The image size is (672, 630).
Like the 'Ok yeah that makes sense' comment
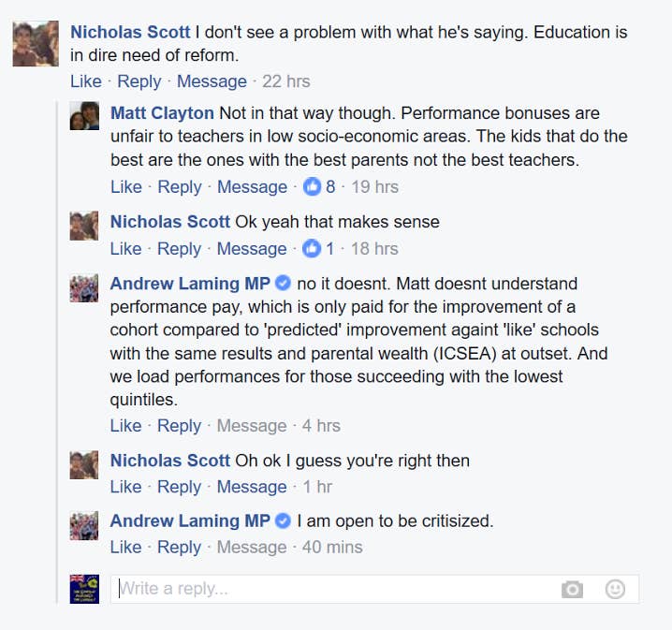[x=126, y=249]
